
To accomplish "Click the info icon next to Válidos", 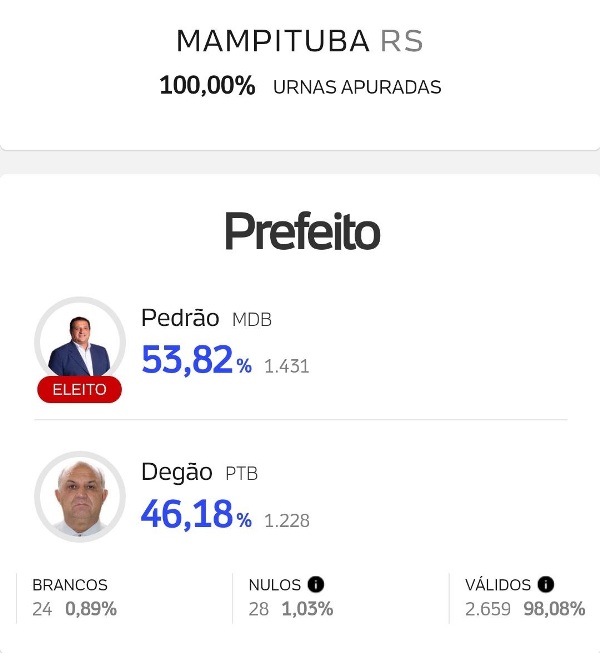I will 546,585.
